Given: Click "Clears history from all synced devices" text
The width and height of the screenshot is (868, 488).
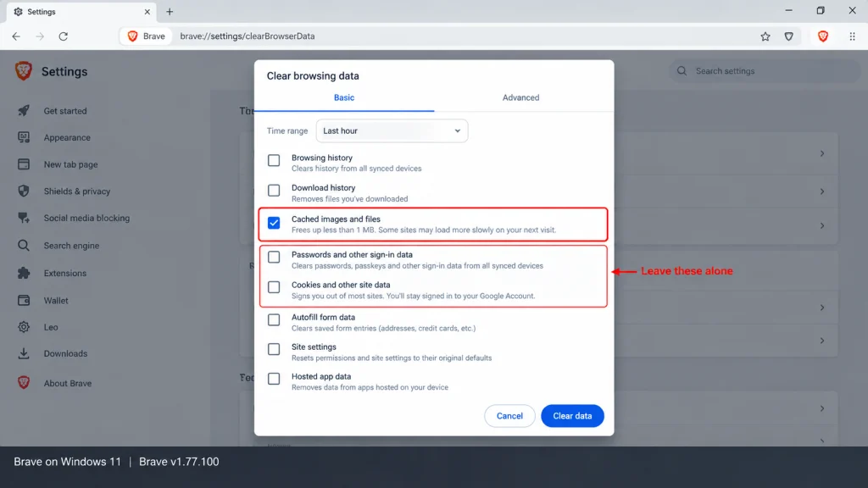Looking at the screenshot, I should (357, 169).
